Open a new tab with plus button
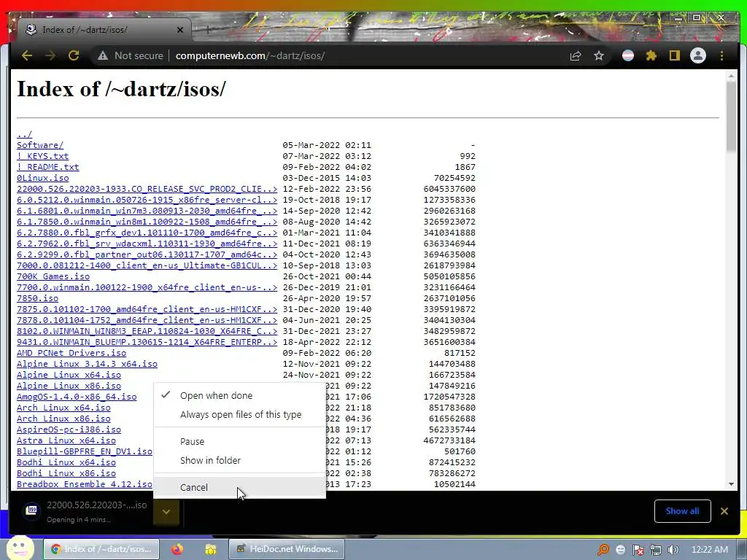This screenshot has width=747, height=560. (x=208, y=29)
